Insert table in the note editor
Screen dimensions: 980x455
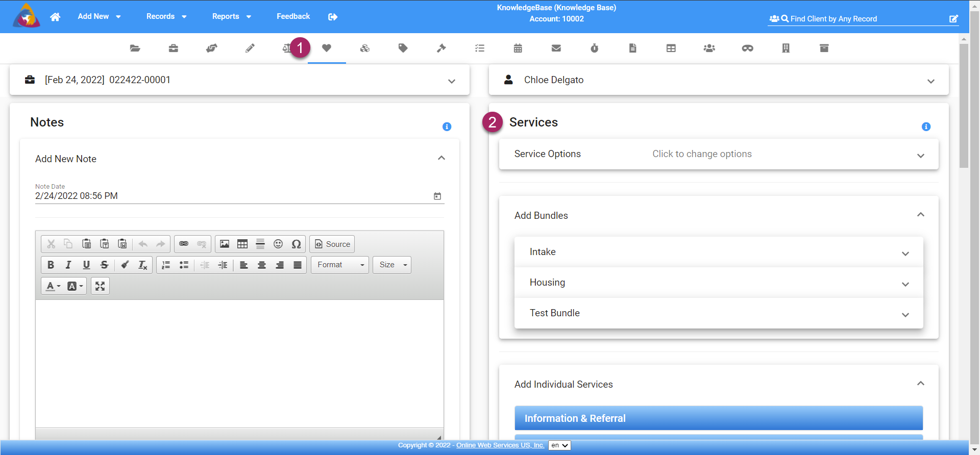pos(242,244)
